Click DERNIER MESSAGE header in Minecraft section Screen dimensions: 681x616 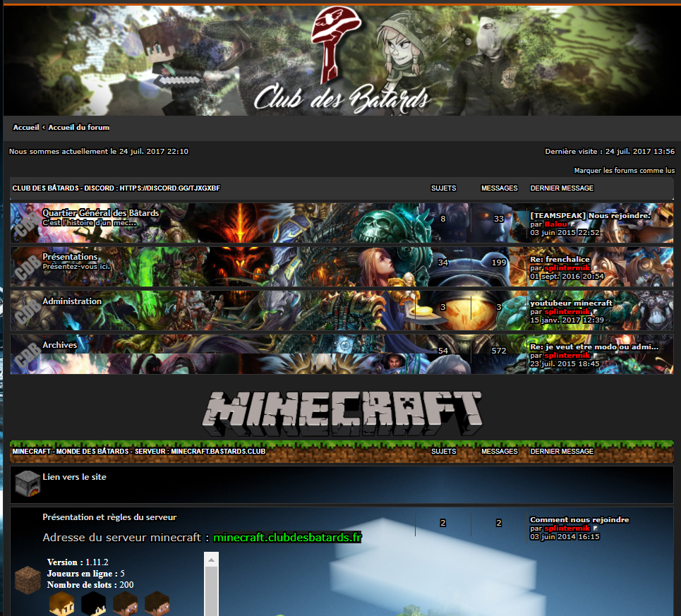click(562, 452)
